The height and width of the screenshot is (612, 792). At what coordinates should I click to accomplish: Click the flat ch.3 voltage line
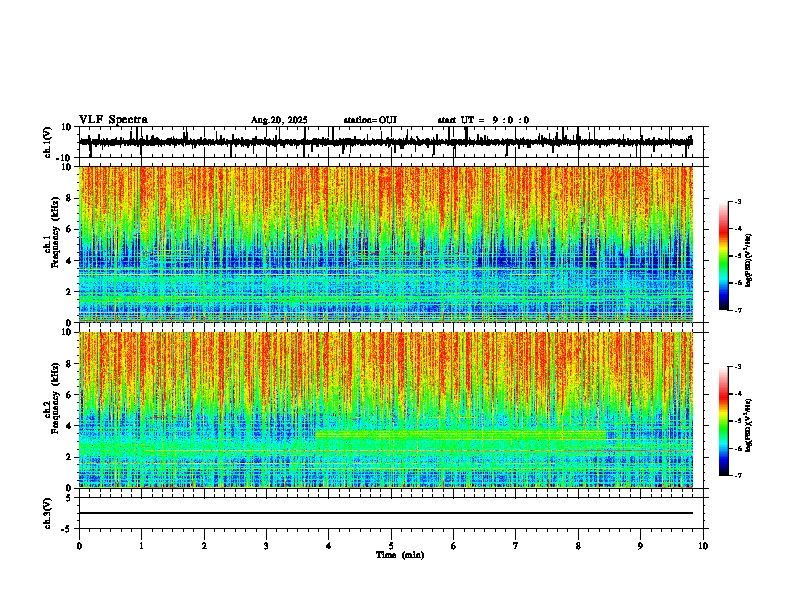pyautogui.click(x=386, y=513)
